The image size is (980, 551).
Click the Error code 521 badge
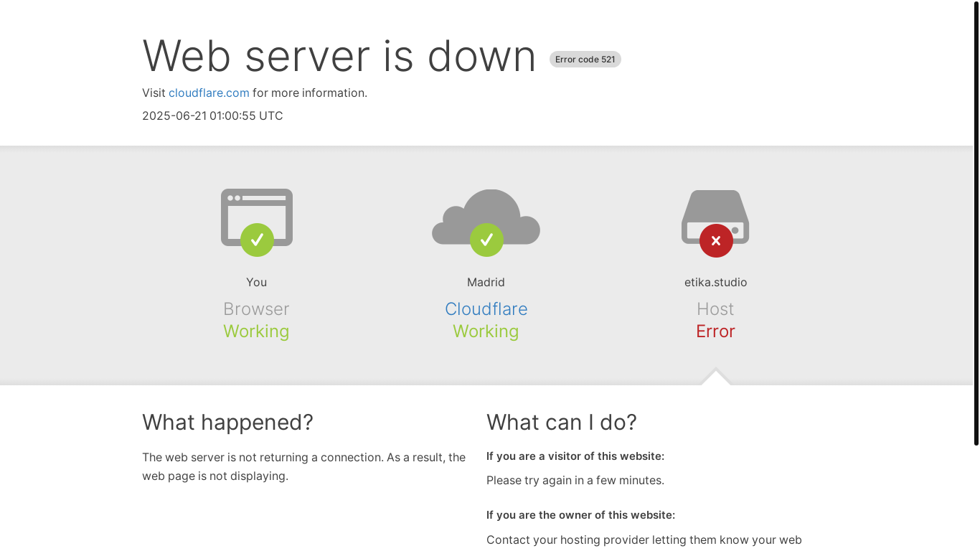point(585,60)
